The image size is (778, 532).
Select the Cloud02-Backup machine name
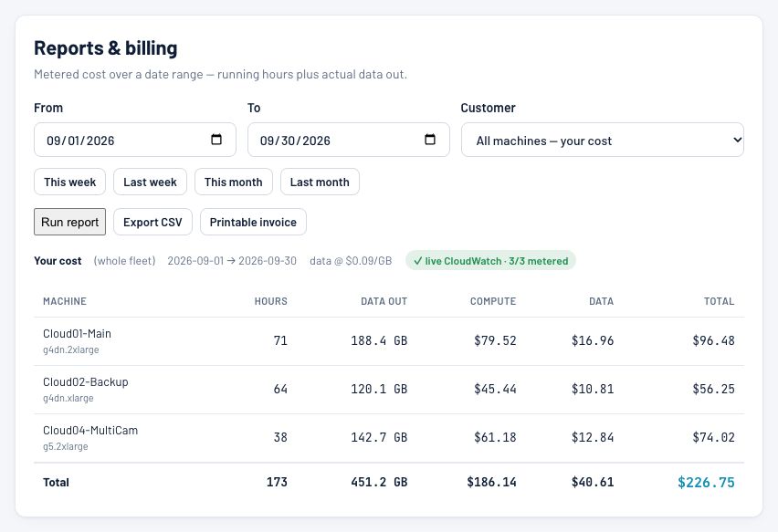[85, 381]
